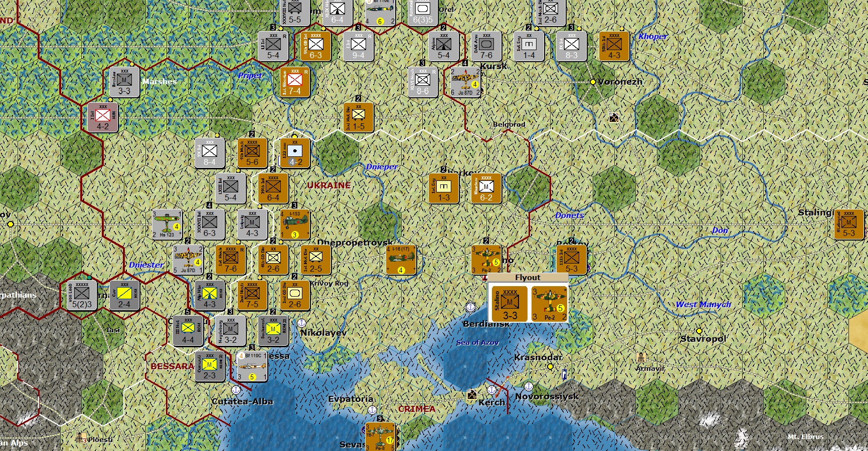Select the Stalino 3-3 unit in Flyout
Screen dimensions: 868x451
[510, 303]
